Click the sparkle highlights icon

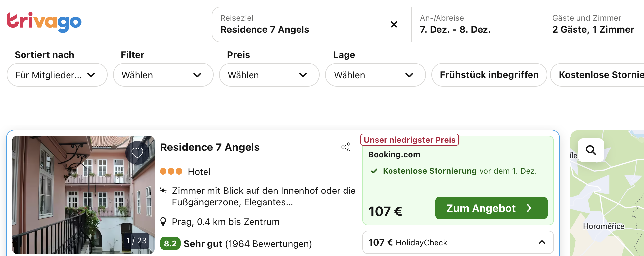[163, 191]
